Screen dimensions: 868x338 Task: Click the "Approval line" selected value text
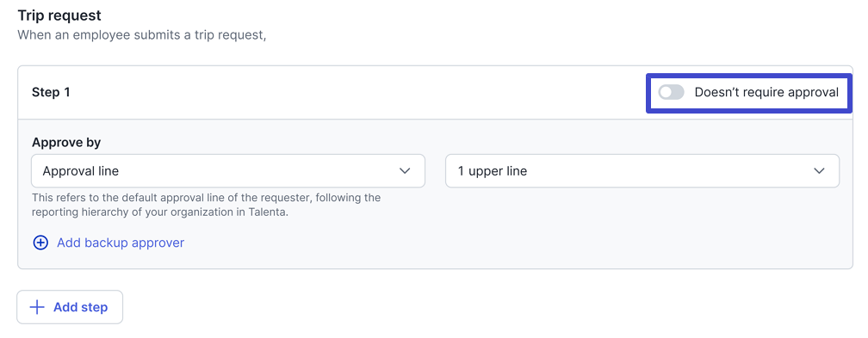point(81,171)
